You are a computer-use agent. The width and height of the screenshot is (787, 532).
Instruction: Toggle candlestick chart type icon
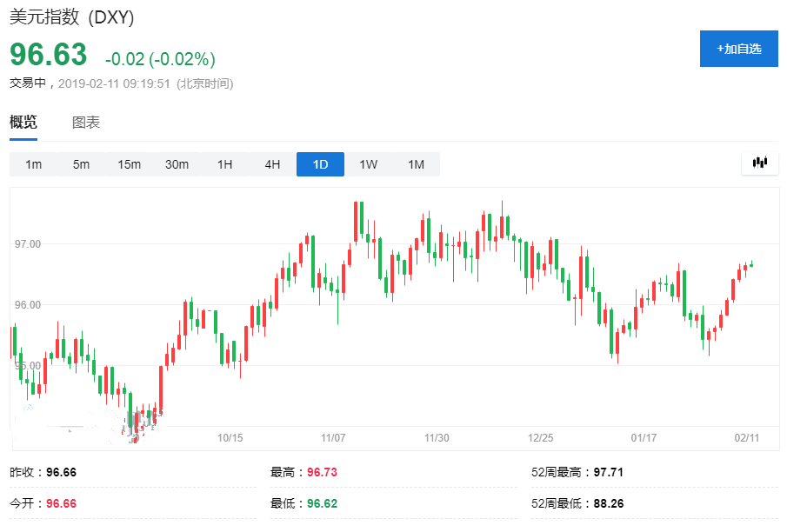(x=760, y=163)
